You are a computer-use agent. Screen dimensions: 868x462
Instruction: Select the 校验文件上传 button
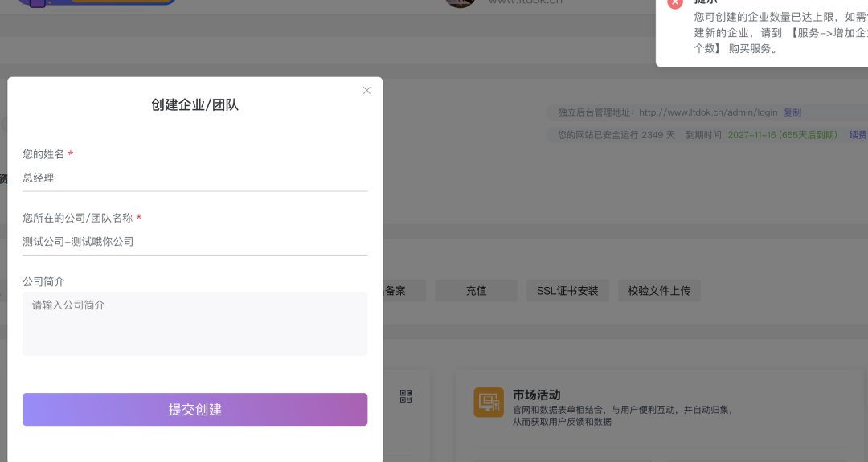point(659,291)
